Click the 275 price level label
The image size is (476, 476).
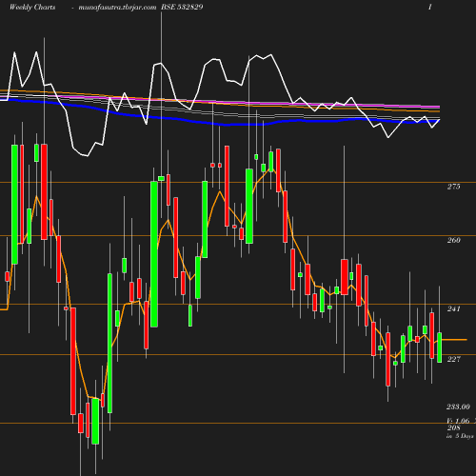click(453, 187)
